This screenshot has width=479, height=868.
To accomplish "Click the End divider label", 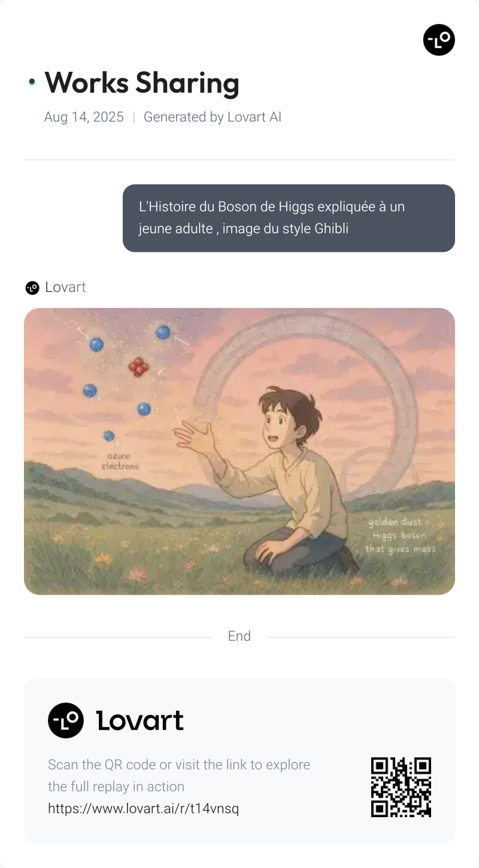I will tap(239, 636).
